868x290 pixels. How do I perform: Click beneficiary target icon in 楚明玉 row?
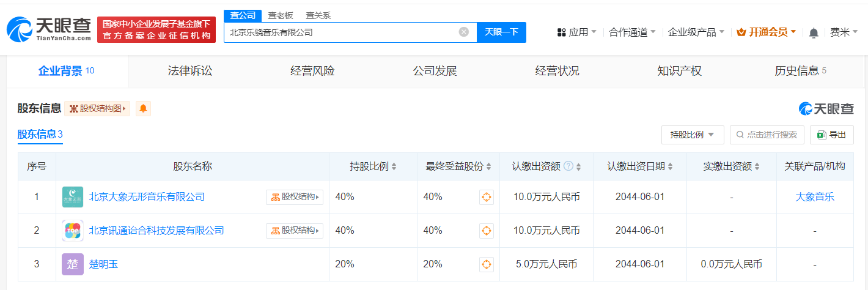click(x=487, y=264)
